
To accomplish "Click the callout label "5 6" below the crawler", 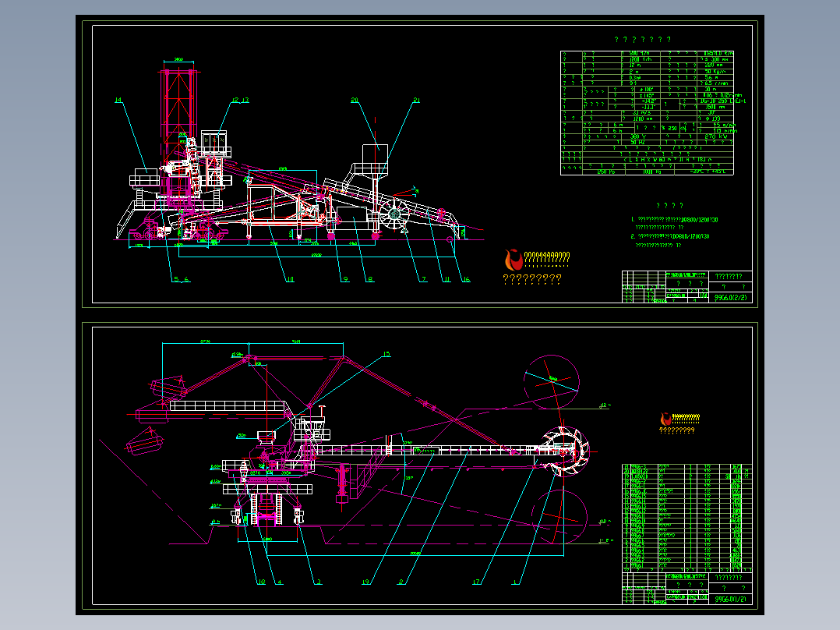I will (181, 279).
